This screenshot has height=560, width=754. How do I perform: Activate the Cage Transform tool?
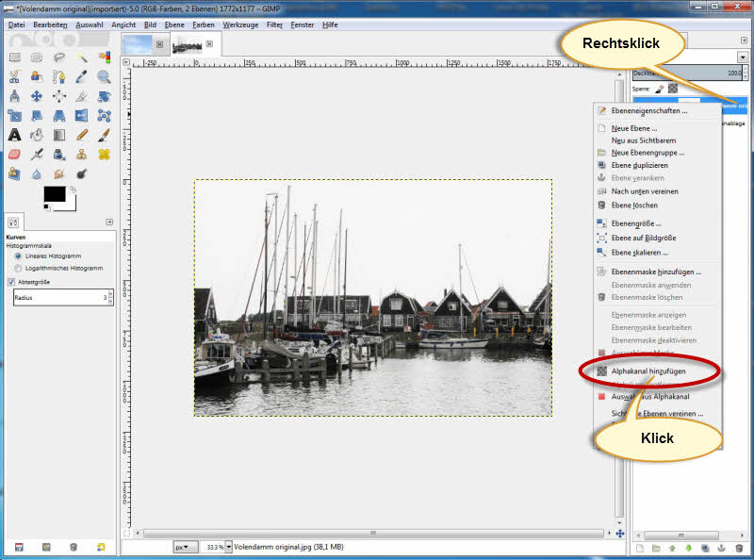105,115
